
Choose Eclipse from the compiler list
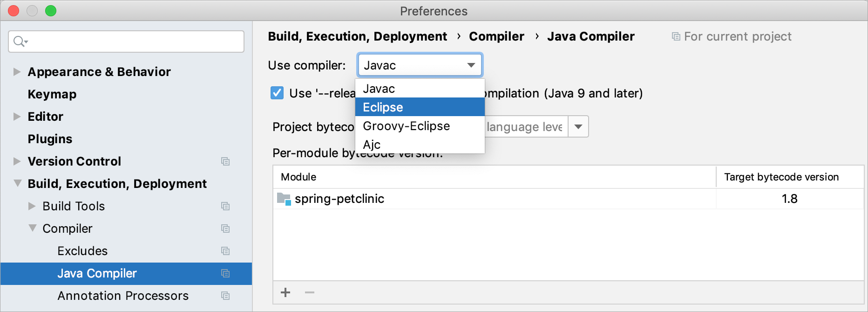click(x=420, y=107)
